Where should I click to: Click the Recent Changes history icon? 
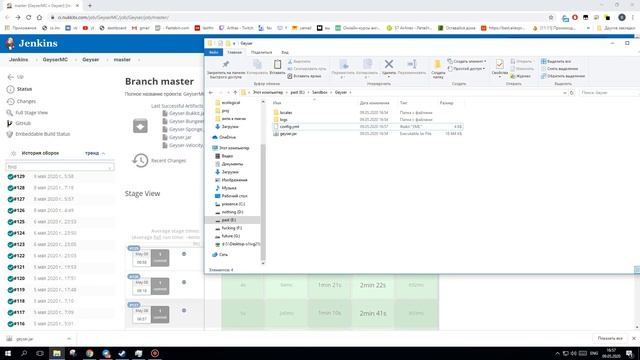tap(140, 160)
